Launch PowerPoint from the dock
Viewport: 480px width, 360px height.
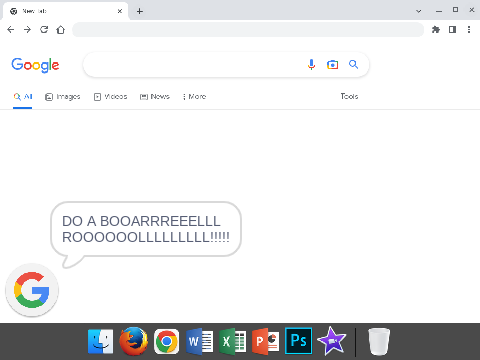click(266, 341)
